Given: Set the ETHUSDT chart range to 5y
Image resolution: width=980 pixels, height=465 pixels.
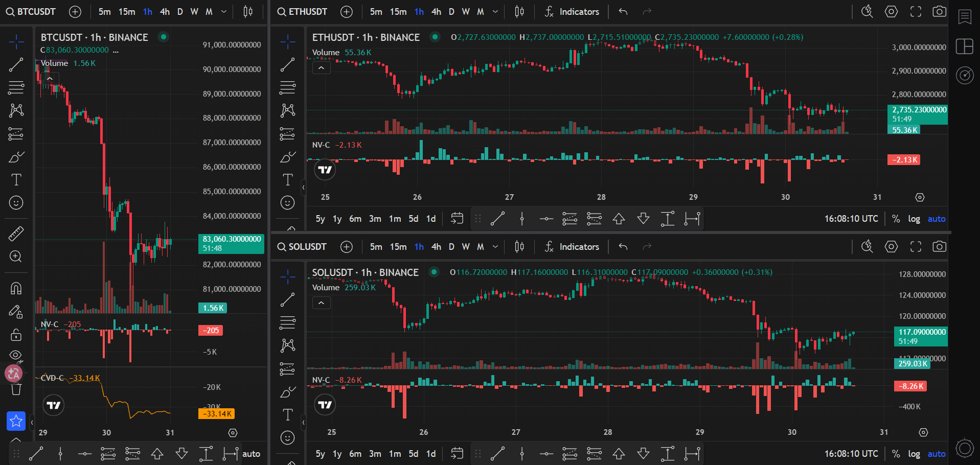Looking at the screenshot, I should pos(321,219).
